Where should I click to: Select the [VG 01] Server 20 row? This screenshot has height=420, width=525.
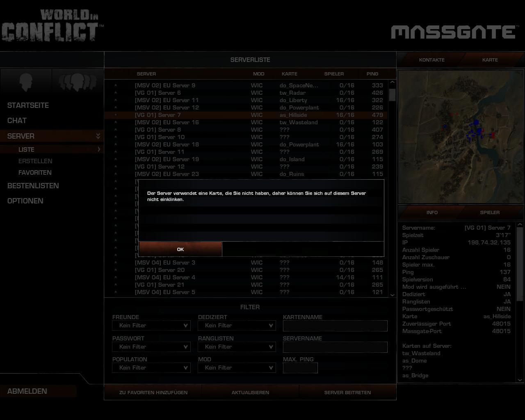(x=246, y=270)
